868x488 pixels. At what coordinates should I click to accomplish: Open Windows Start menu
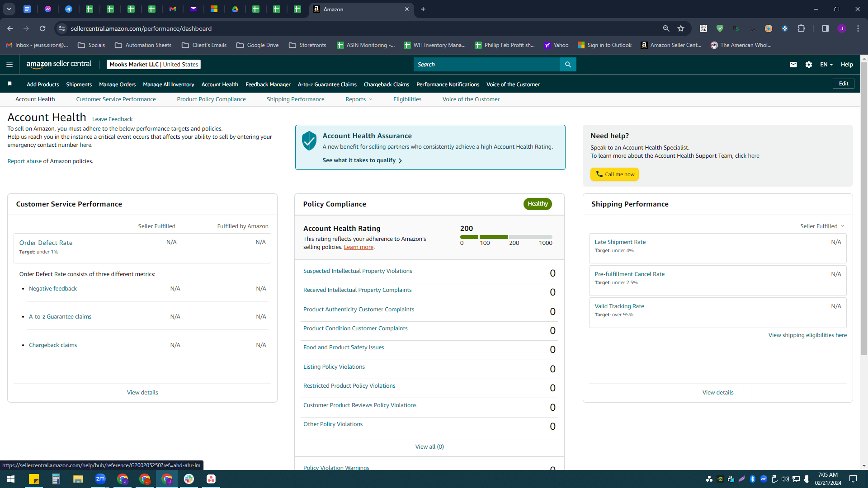[x=11, y=479]
